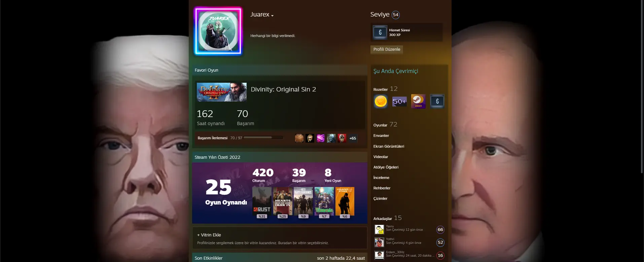This screenshot has width=644, height=262.
Task: View the skull-on-black achievement icon
Action: coord(310,138)
